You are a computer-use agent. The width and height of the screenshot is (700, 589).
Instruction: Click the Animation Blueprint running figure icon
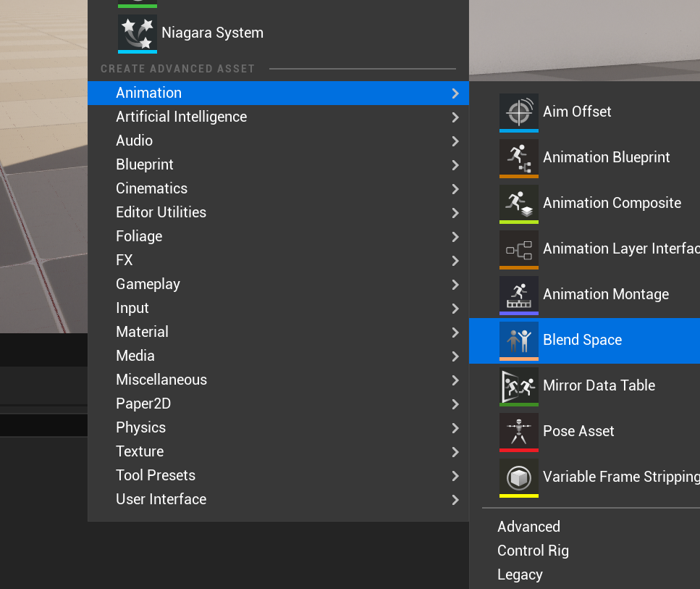(519, 158)
